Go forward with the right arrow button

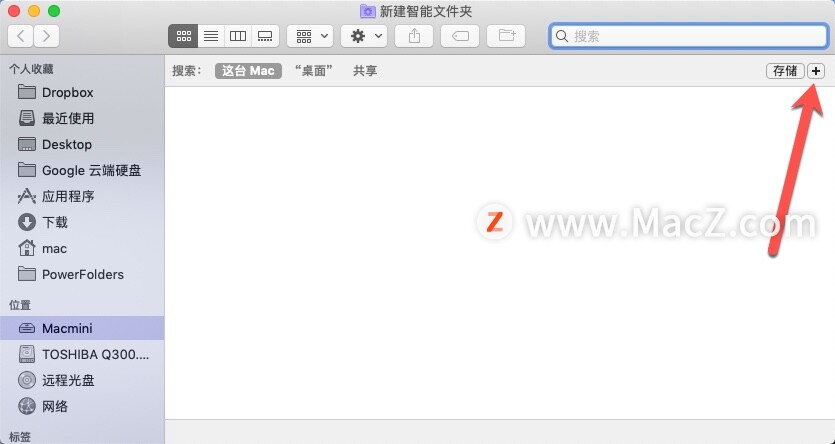coord(46,36)
